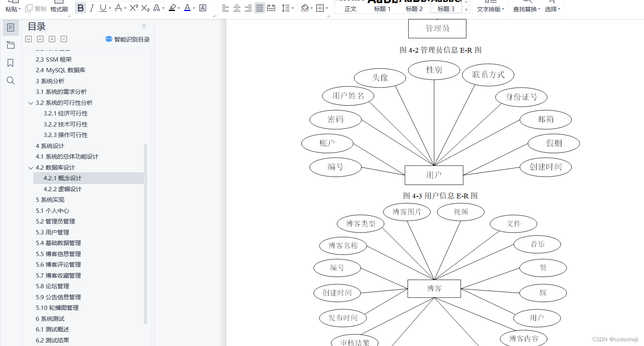Screen dimensions: 644x346
Task: Click the Copy button
Action: point(36,9)
